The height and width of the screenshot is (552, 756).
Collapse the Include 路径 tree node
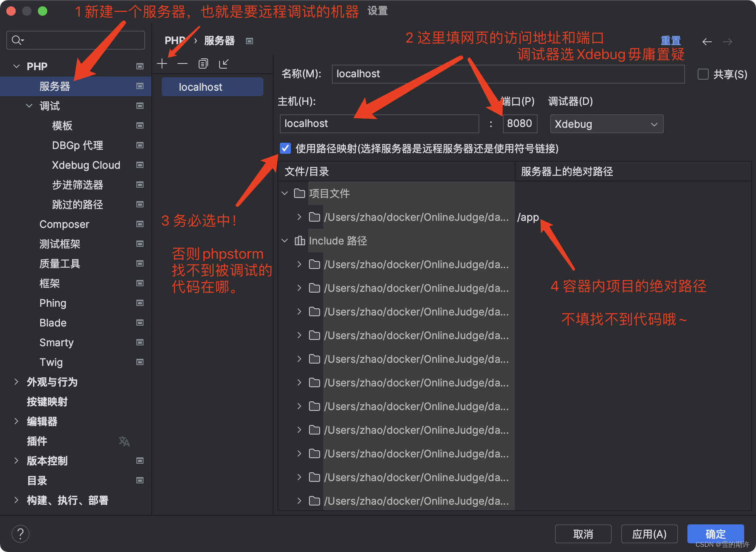(x=285, y=241)
